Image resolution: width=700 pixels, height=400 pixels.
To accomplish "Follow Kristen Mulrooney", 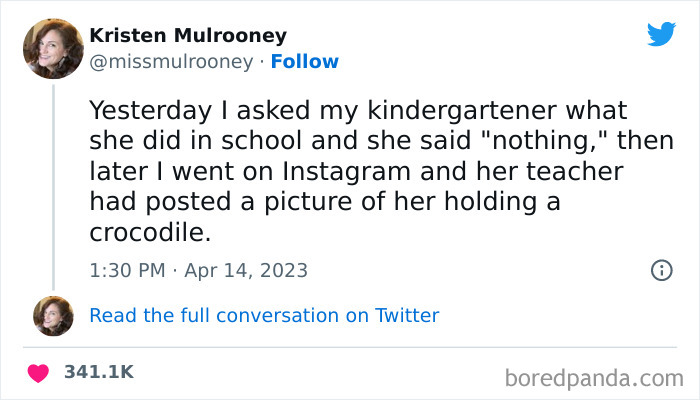I will click(306, 62).
